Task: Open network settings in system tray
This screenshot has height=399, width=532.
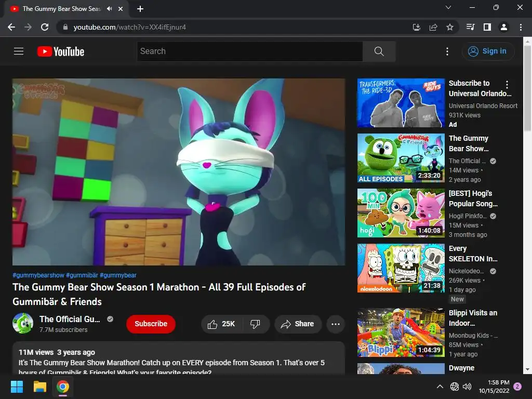Action: 455,387
